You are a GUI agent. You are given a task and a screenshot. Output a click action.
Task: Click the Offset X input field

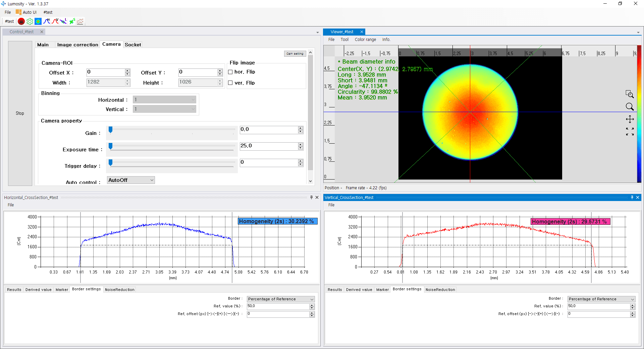point(106,72)
